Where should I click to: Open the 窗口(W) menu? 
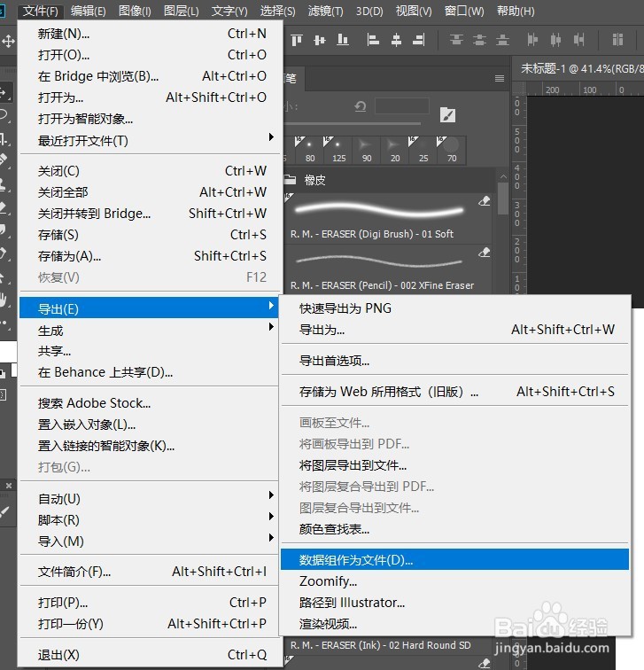coord(464,11)
